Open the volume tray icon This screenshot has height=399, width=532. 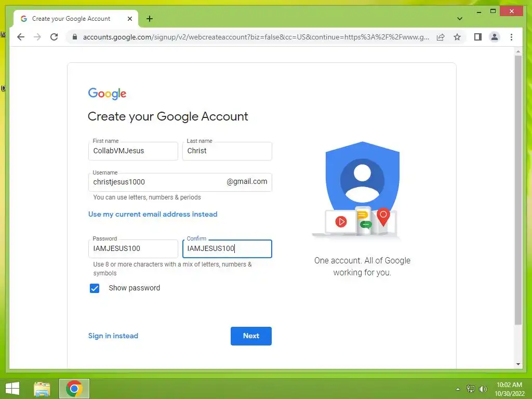(483, 389)
